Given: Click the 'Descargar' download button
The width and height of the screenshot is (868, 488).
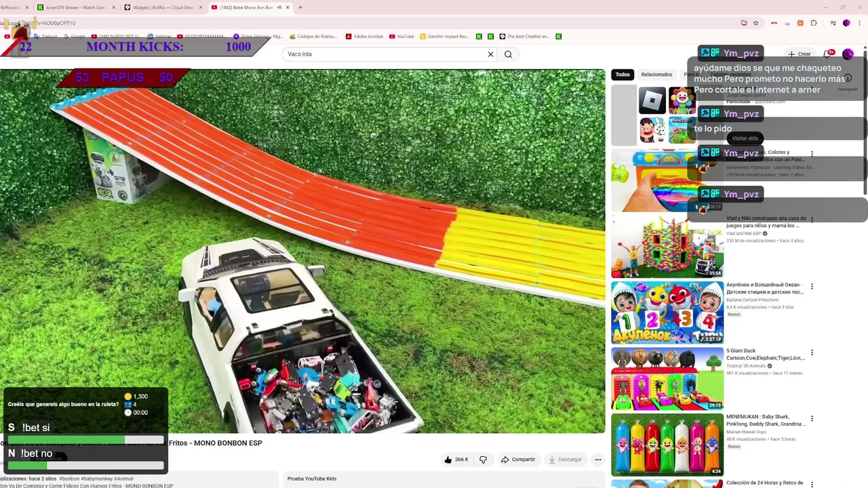Looking at the screenshot, I should [566, 460].
